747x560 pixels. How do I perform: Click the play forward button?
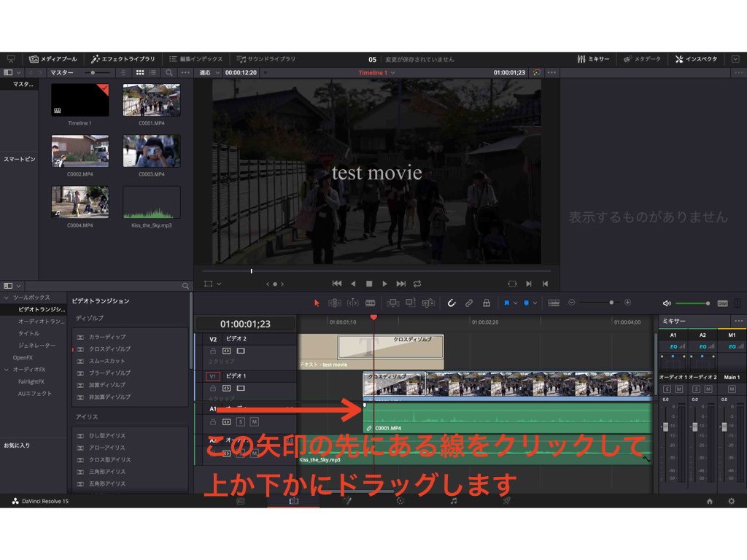click(385, 284)
